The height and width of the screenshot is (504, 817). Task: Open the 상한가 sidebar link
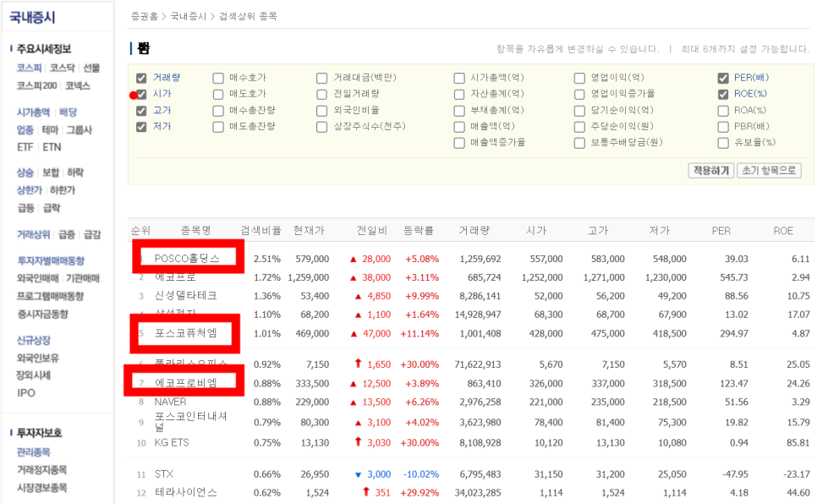pos(29,190)
